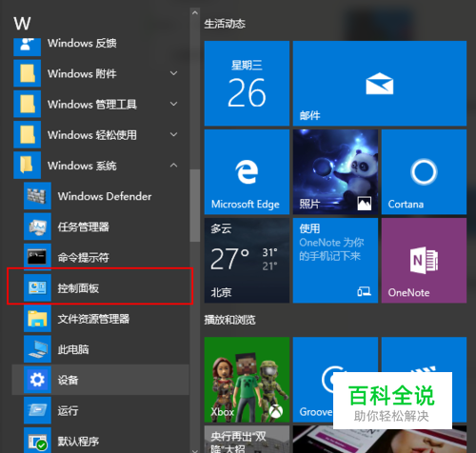Click the Windows 管理工具 folder icon

tap(28, 104)
